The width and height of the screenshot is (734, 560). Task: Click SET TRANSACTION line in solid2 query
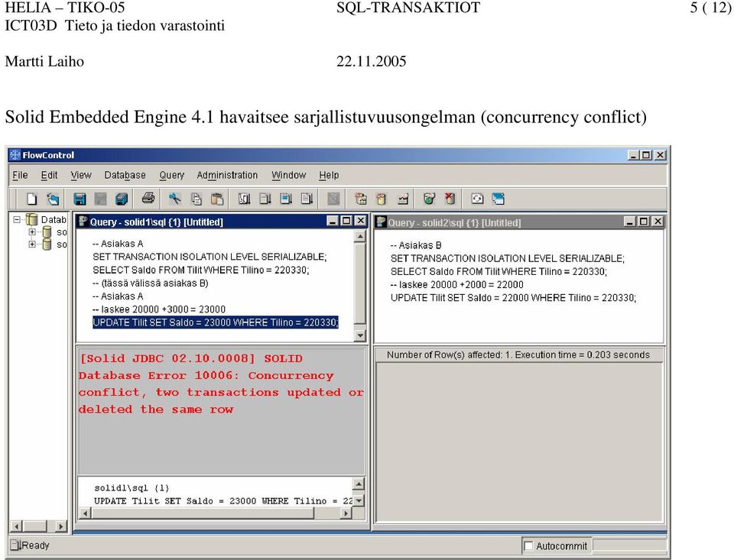[508, 258]
